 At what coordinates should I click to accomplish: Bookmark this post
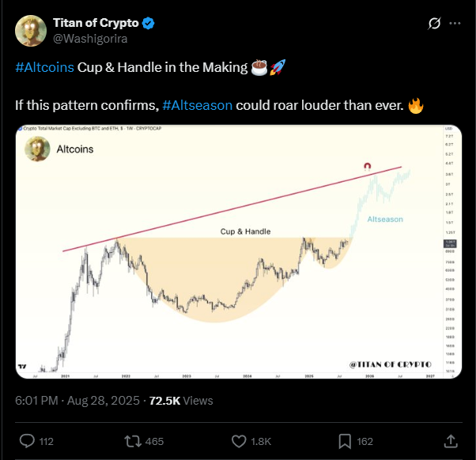(345, 441)
